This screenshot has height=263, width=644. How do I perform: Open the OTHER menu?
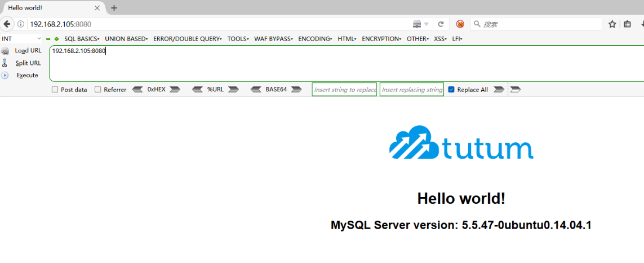(x=418, y=39)
